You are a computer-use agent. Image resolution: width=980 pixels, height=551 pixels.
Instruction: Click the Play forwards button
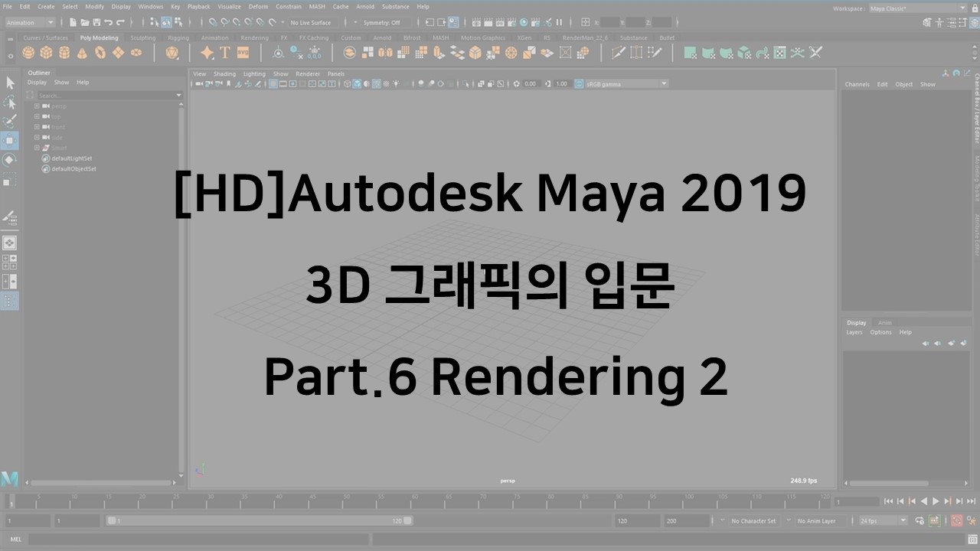click(936, 501)
